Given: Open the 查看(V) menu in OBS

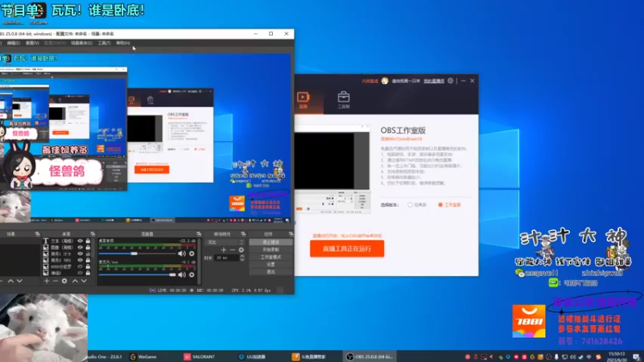Looking at the screenshot, I should click(32, 43).
